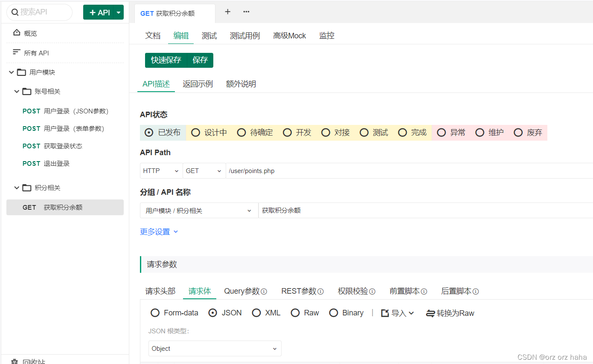Click the Query参数 info icon
This screenshot has width=593, height=364.
264,292
